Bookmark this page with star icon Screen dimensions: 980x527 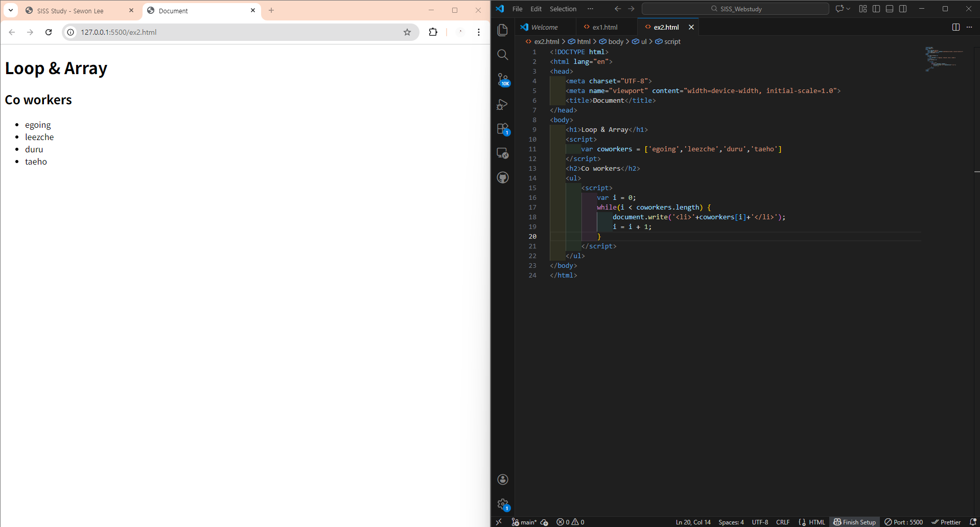(407, 32)
